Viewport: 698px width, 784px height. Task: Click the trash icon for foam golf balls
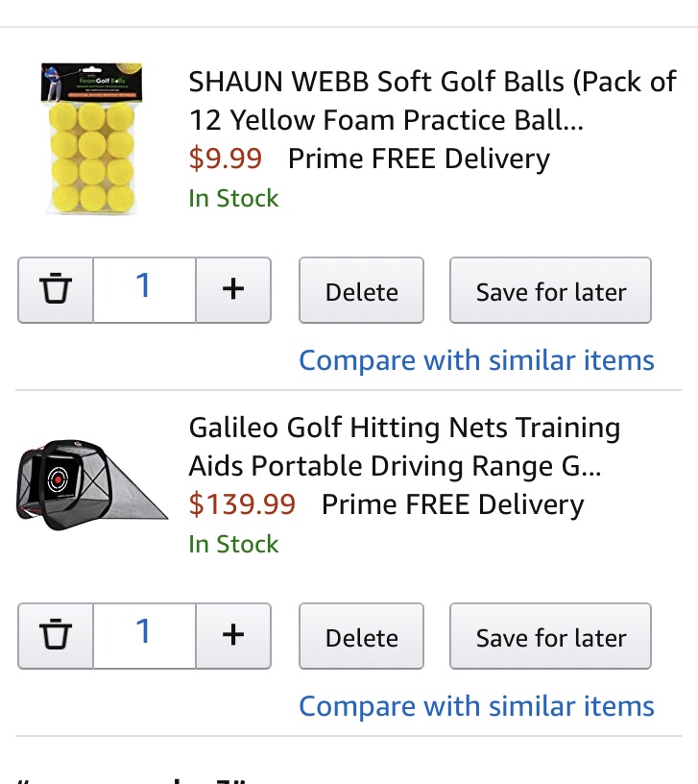56,289
